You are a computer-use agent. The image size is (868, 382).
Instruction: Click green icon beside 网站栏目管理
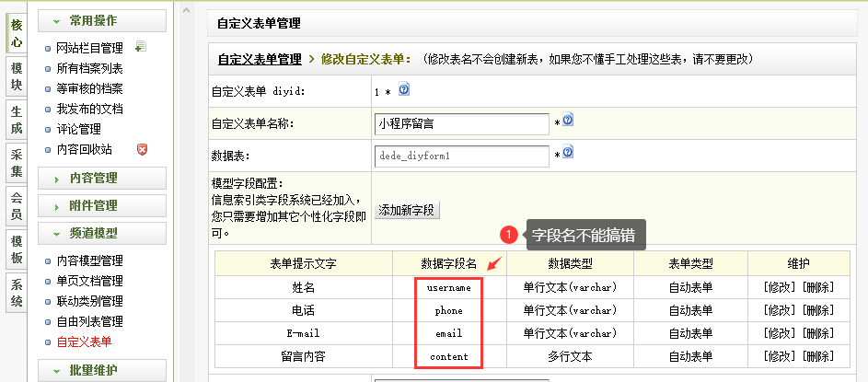pyautogui.click(x=141, y=47)
